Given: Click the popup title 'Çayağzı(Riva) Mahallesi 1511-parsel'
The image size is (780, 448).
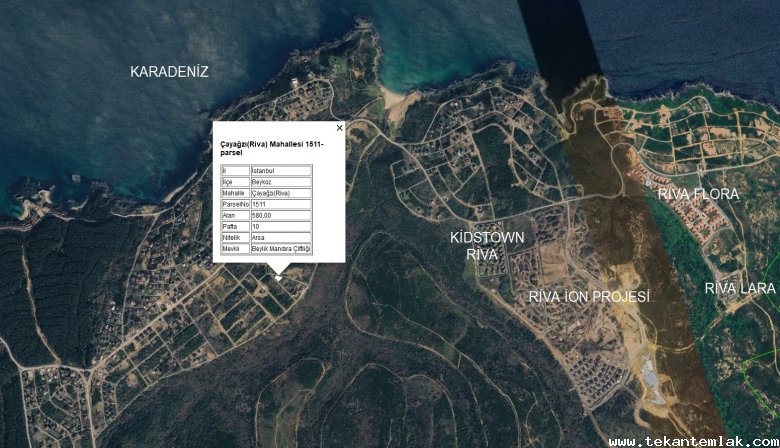Looking at the screenshot, I should click(272, 148).
